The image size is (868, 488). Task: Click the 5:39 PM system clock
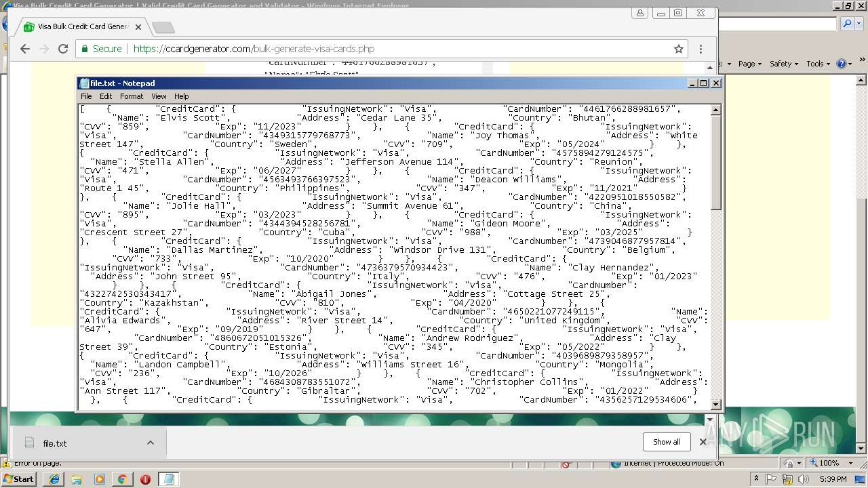tap(833, 479)
